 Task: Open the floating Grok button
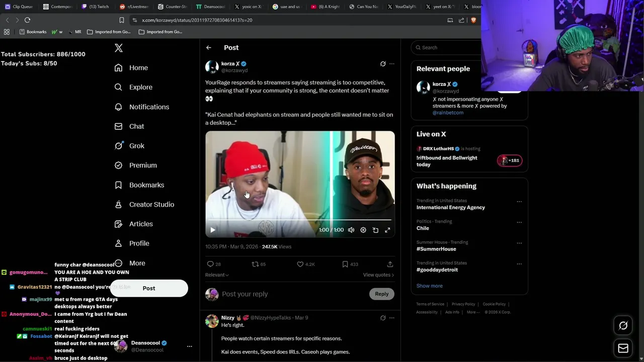(x=623, y=326)
